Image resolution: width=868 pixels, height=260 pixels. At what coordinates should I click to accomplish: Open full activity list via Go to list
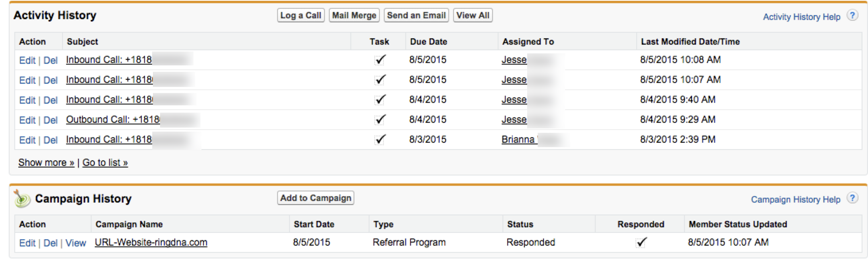[x=105, y=163]
